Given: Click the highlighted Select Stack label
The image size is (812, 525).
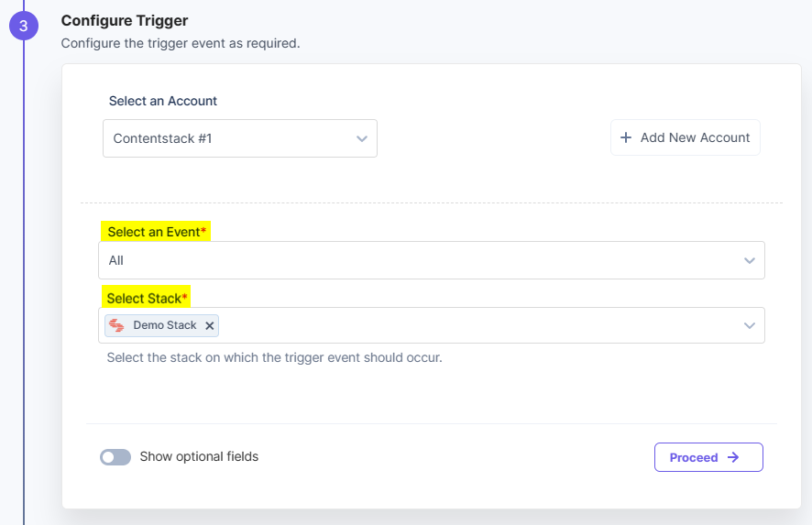Looking at the screenshot, I should tap(147, 298).
